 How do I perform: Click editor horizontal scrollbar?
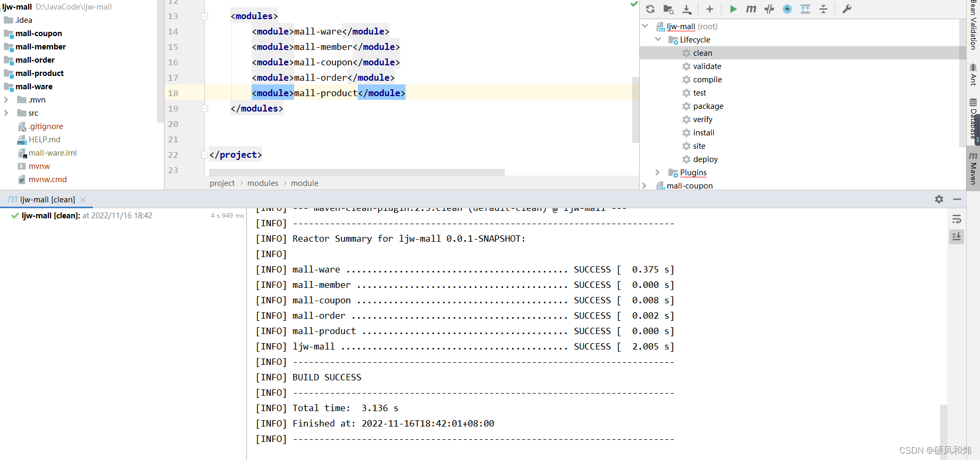(357, 172)
